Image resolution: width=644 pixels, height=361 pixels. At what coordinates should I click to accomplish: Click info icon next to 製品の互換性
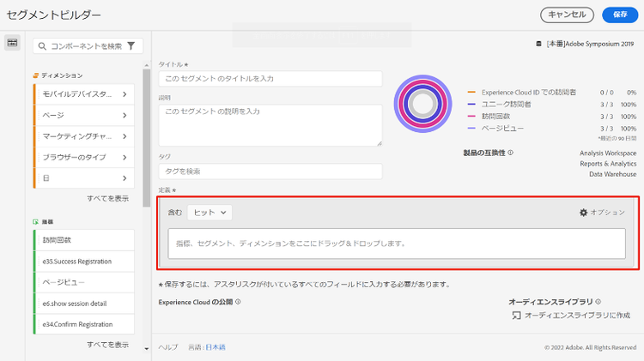(x=510, y=153)
